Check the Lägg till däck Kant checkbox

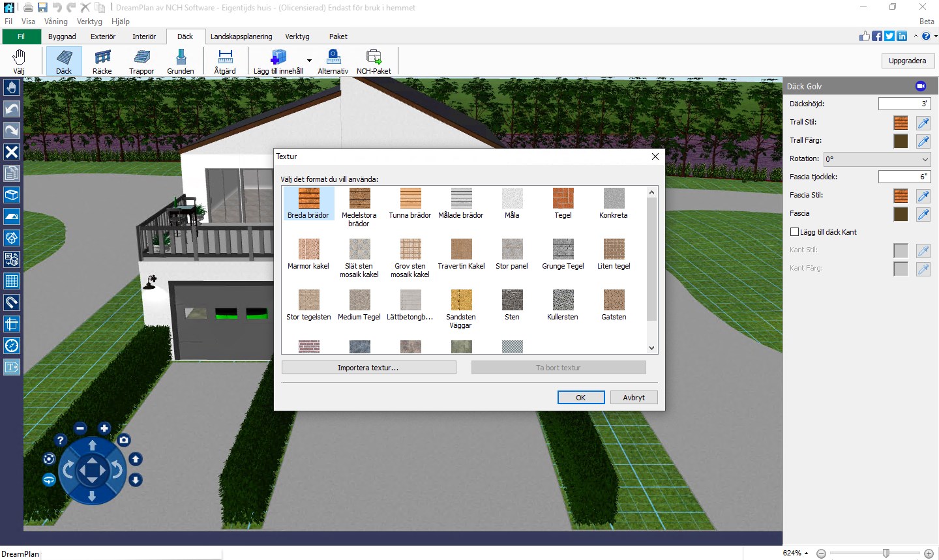795,231
